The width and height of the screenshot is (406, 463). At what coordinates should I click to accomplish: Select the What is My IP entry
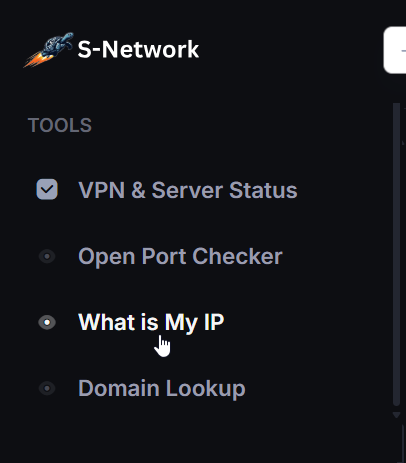[x=151, y=322]
